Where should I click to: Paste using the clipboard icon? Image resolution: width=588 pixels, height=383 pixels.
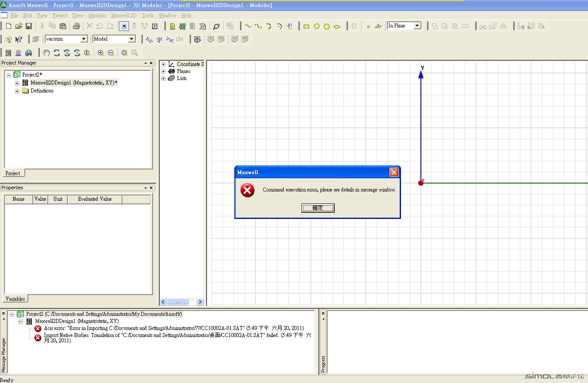(63, 26)
